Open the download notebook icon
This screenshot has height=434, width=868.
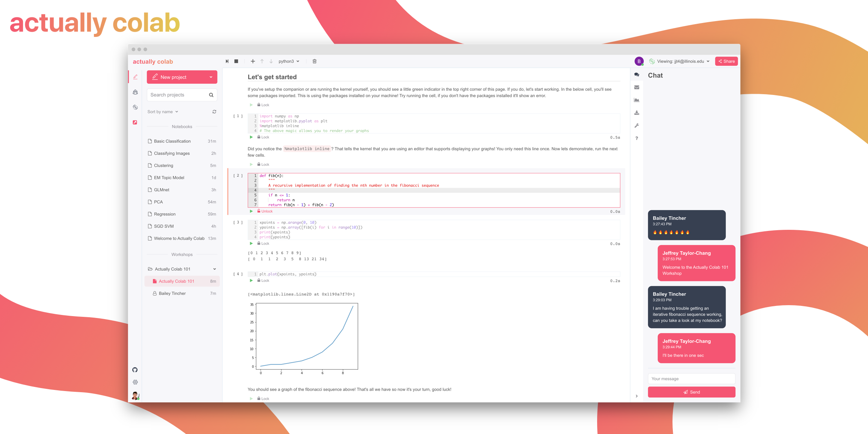[637, 112]
